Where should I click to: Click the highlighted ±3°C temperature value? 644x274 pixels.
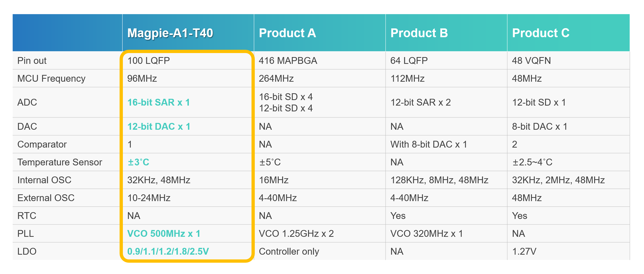coord(138,162)
